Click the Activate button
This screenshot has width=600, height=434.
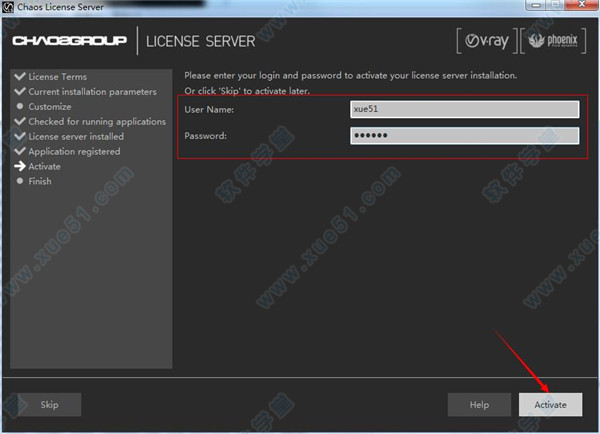point(550,405)
